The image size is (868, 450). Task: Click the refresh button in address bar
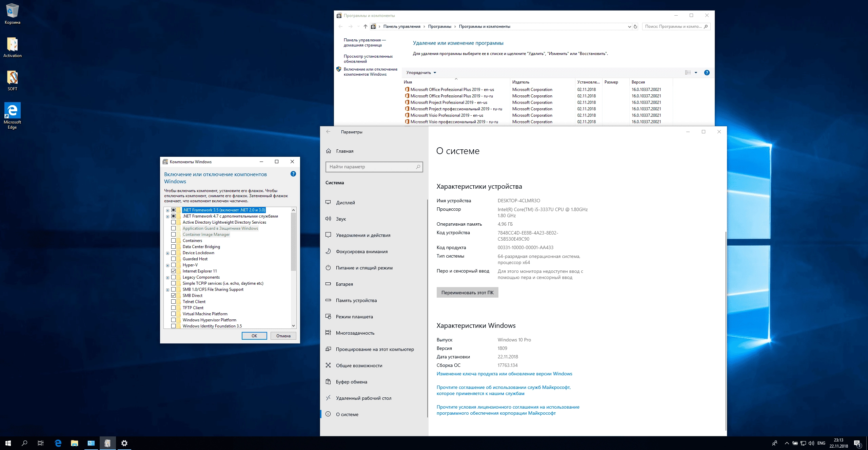(x=635, y=26)
